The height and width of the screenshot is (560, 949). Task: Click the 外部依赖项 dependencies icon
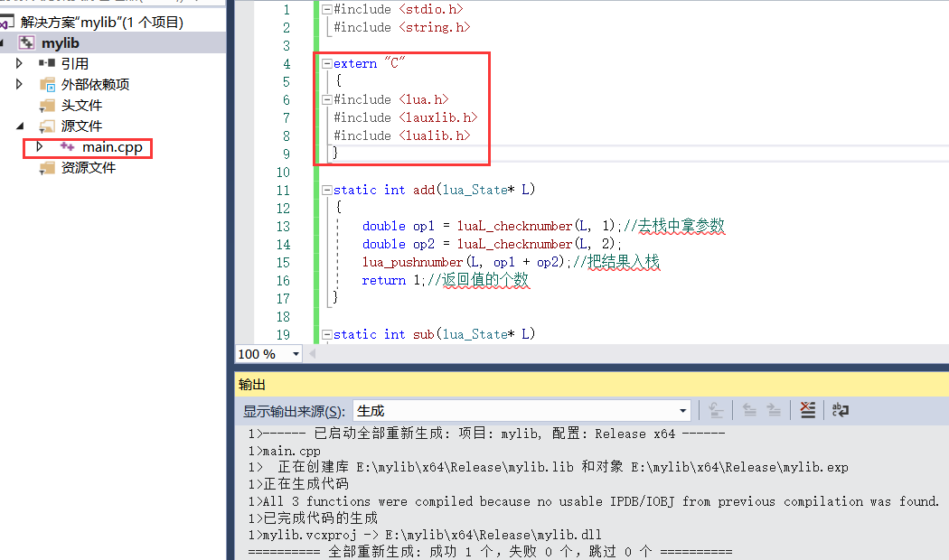click(48, 83)
